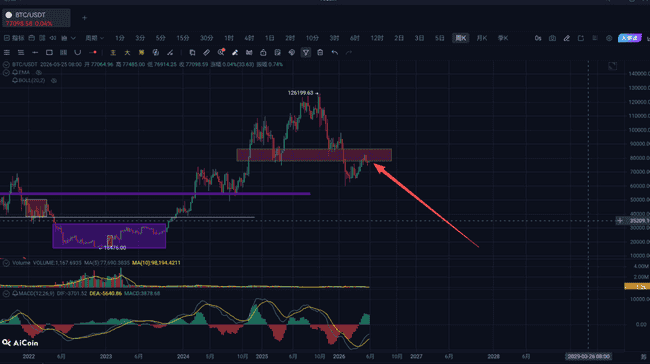Toggle the 主 main force indicator
Viewport: 650px width, 364px height.
pos(113,53)
